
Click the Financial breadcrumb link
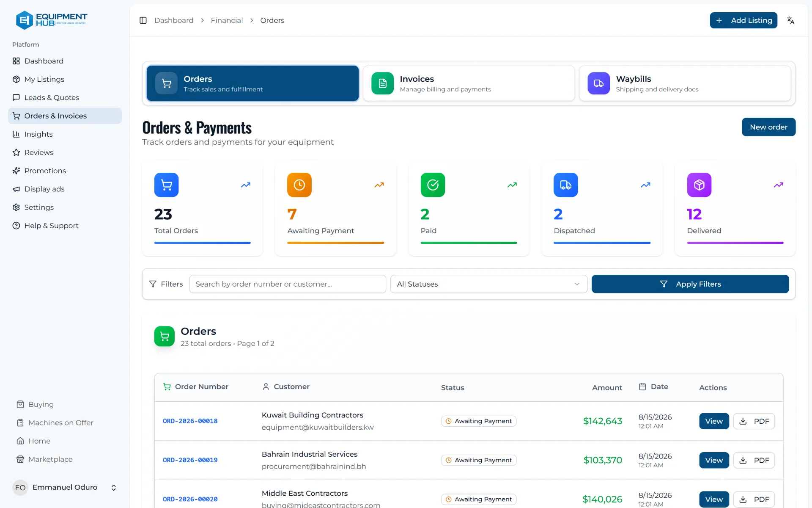227,20
